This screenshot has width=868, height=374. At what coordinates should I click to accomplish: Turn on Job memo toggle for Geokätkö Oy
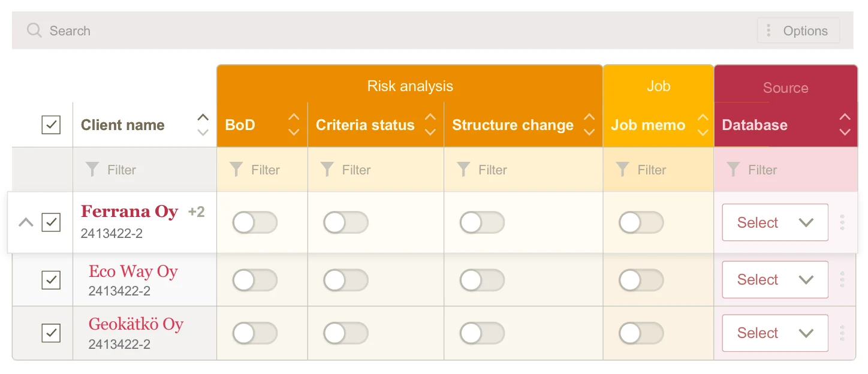click(641, 333)
